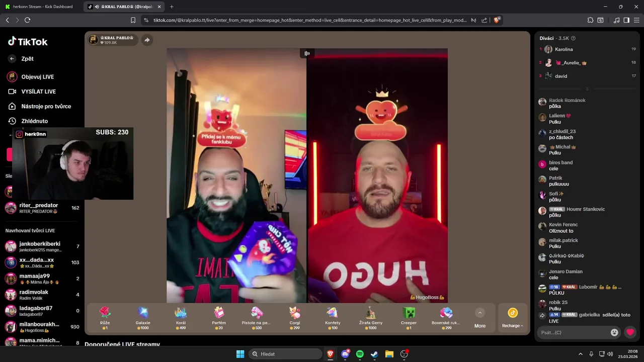Send a like with the heart button
The height and width of the screenshot is (362, 644).
click(630, 332)
